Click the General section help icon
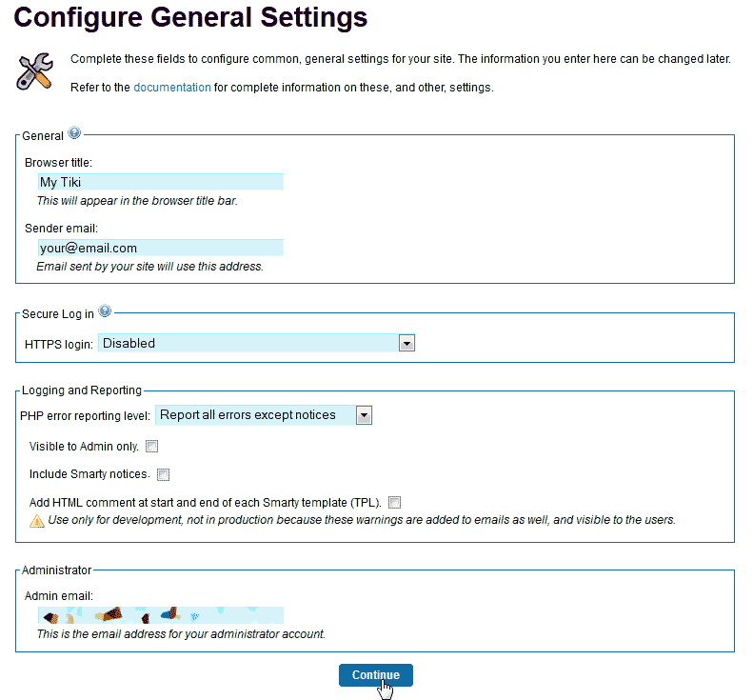This screenshot has width=753, height=700. (74, 134)
